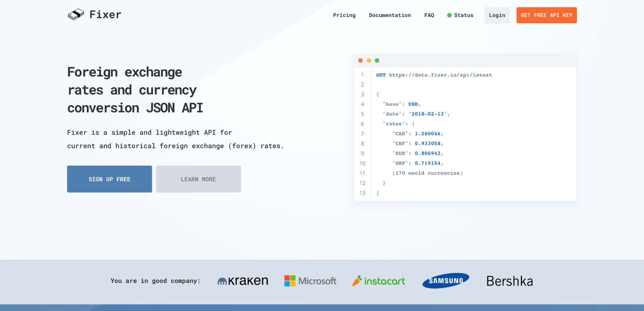
Task: Click the main headline about foreign exchange rates
Action: [135, 90]
